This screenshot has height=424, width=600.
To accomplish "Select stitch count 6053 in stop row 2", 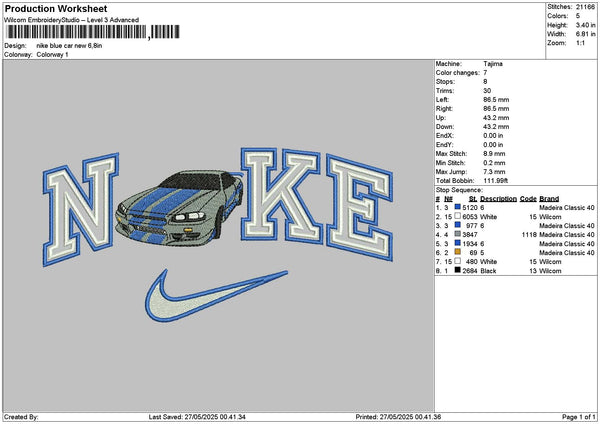I will (470, 217).
